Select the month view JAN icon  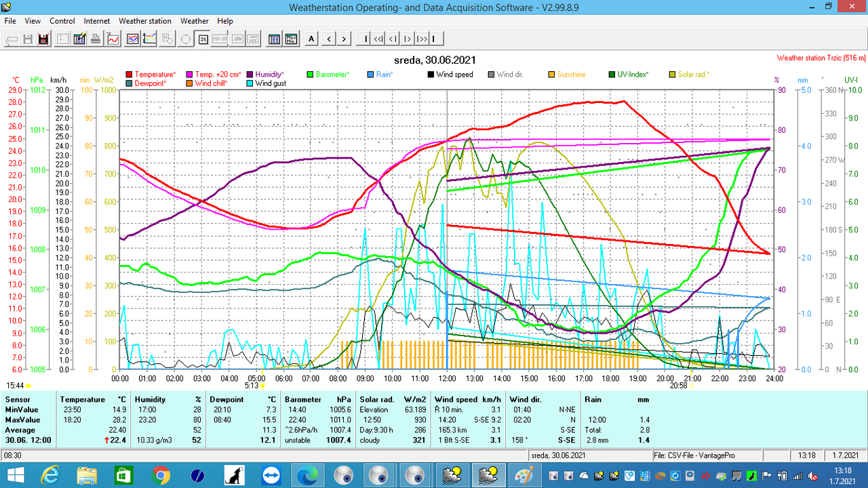click(x=237, y=39)
